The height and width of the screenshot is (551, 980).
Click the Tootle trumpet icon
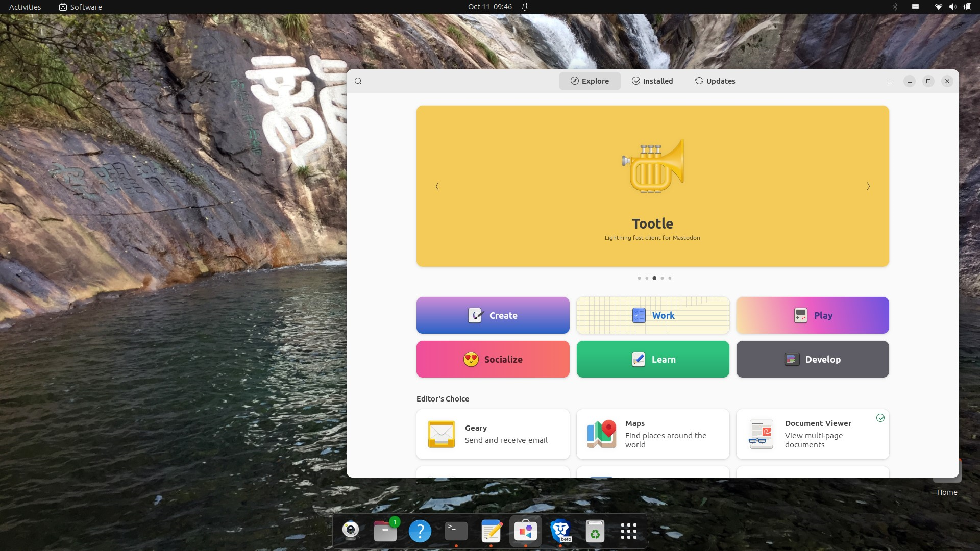click(x=653, y=165)
